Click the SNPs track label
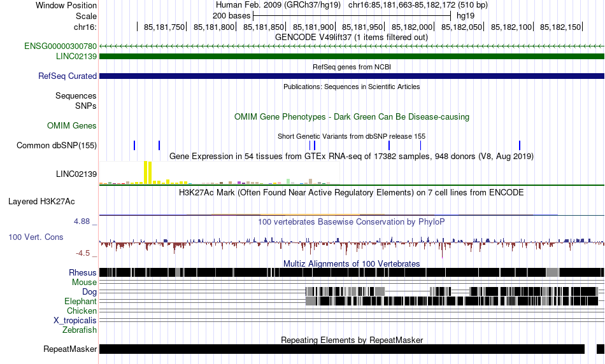The height and width of the screenshot is (364, 605). tap(86, 106)
